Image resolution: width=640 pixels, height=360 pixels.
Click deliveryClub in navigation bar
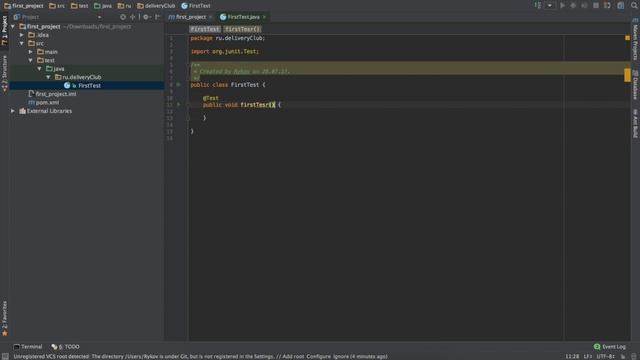click(156, 6)
